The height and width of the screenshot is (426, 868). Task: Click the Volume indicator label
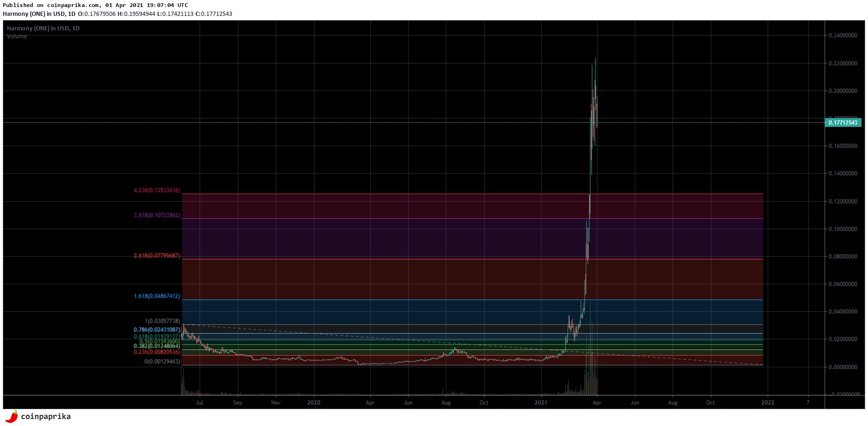17,36
